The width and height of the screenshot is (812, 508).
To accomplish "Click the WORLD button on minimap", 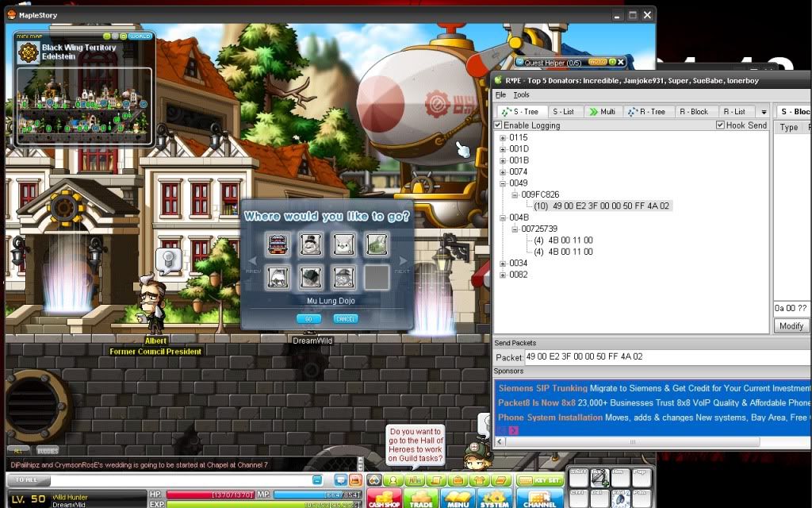I will pyautogui.click(x=140, y=37).
